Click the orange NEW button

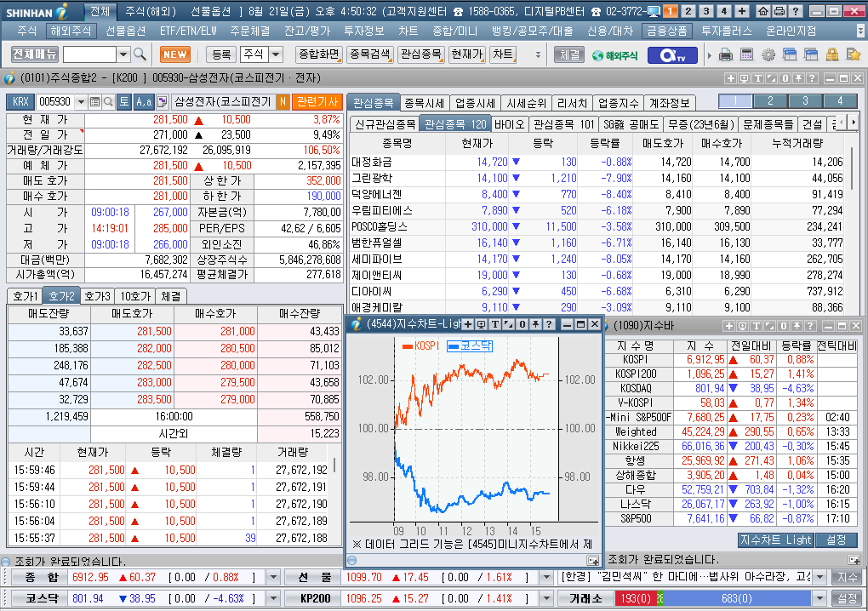tap(175, 54)
